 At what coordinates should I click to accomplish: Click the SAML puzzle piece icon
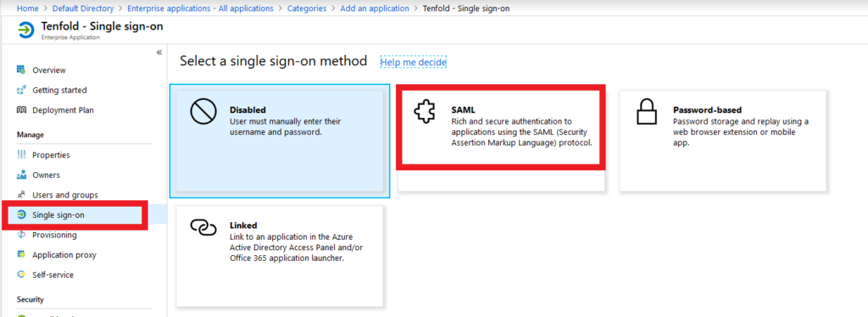pos(426,112)
